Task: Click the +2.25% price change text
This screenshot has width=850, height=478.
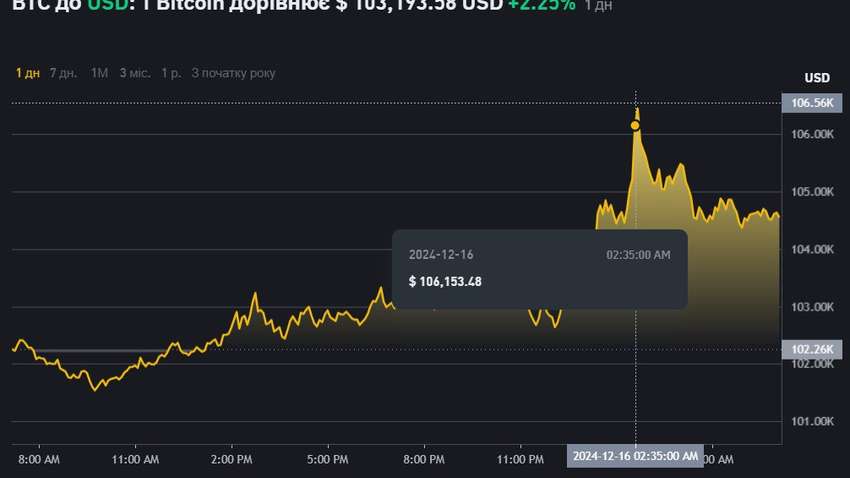Action: pos(540,5)
